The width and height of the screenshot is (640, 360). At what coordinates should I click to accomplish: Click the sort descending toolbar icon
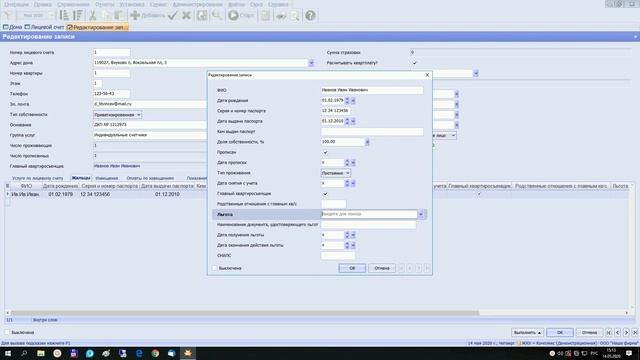pyautogui.click(x=78, y=16)
